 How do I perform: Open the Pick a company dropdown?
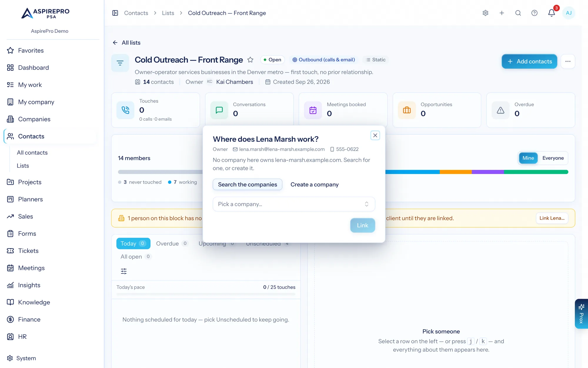point(294,204)
